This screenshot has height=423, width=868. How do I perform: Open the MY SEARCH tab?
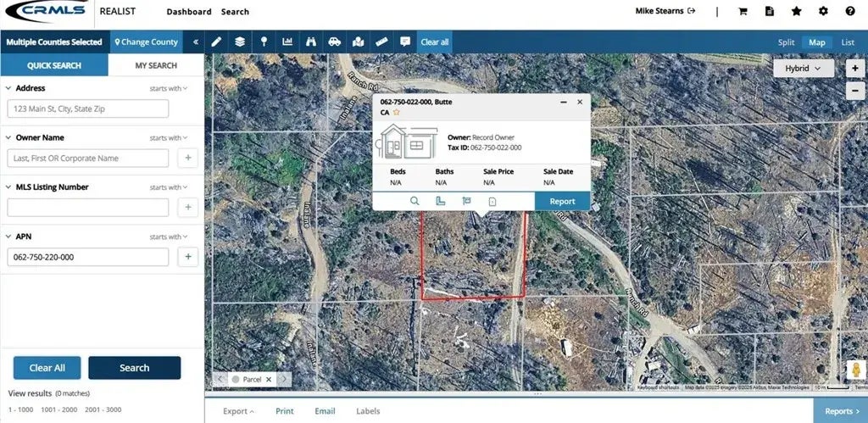point(156,65)
